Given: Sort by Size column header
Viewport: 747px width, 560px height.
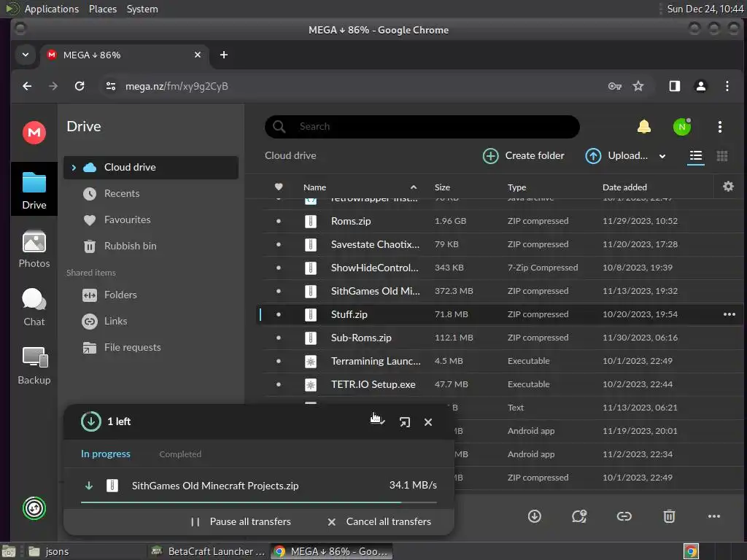Looking at the screenshot, I should coord(442,187).
